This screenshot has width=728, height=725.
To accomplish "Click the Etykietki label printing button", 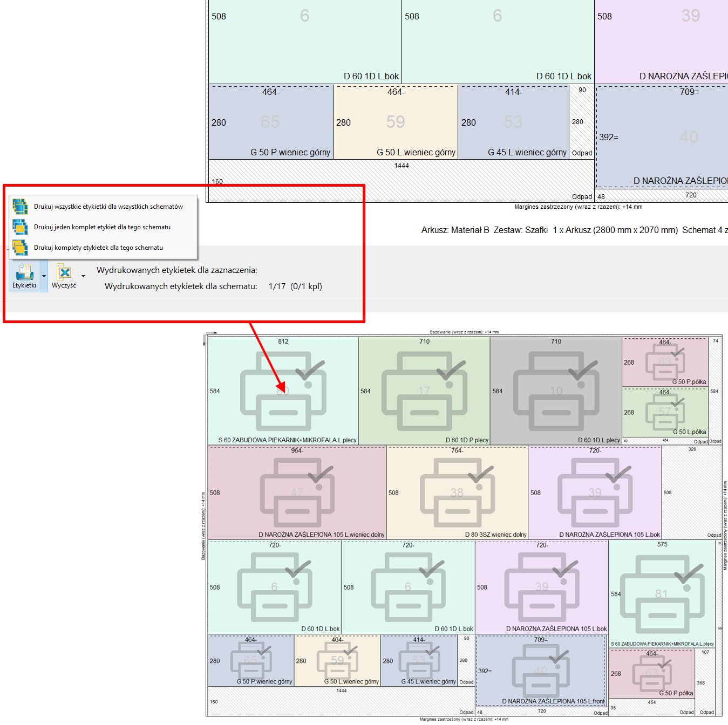I will (24, 276).
